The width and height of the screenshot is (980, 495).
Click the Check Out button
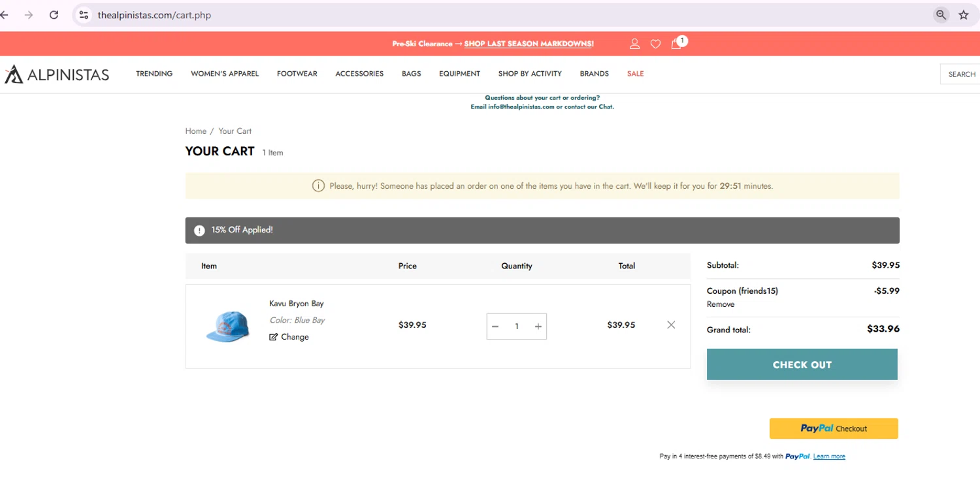pyautogui.click(x=802, y=364)
